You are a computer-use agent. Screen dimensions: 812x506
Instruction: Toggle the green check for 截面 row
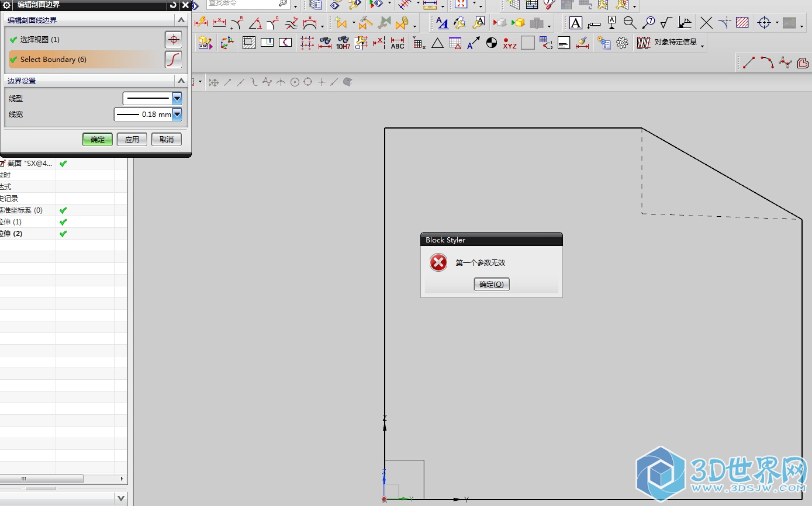63,164
